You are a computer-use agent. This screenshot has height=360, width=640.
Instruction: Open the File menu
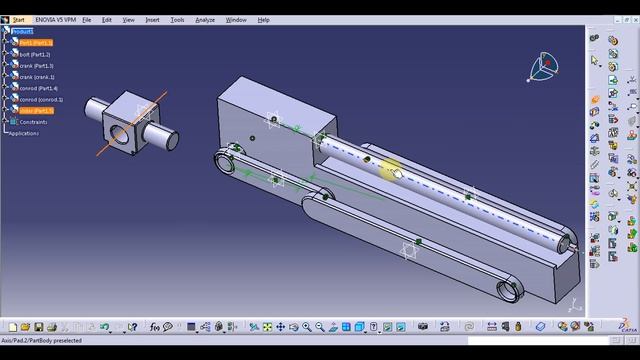(x=87, y=20)
